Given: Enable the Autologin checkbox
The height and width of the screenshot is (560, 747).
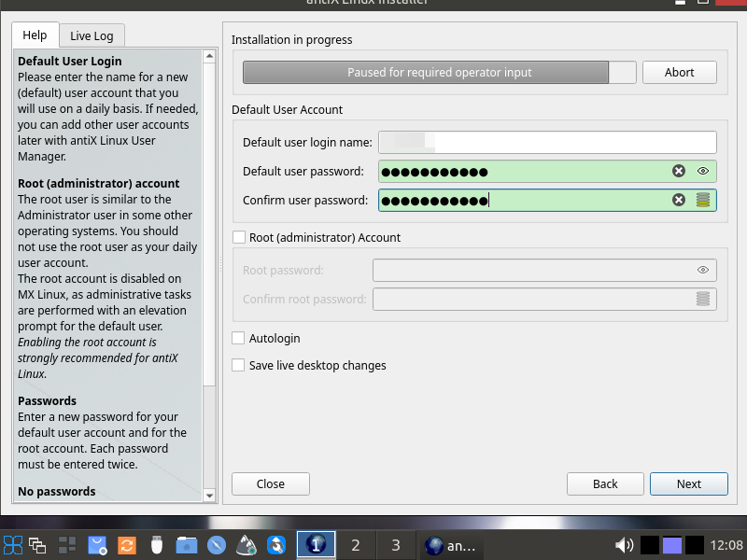Looking at the screenshot, I should click(239, 339).
